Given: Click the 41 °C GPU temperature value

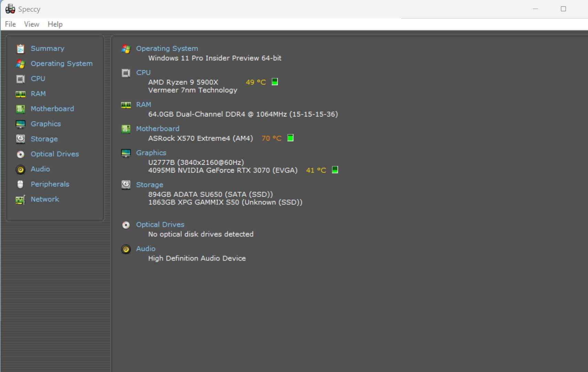Looking at the screenshot, I should pyautogui.click(x=316, y=170).
